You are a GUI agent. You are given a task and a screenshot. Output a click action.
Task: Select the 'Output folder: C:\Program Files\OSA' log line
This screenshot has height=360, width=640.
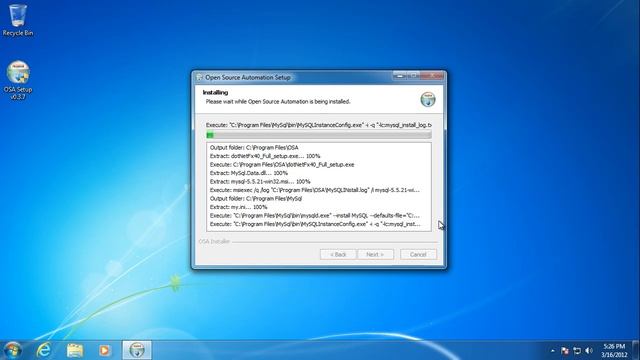[x=254, y=147]
